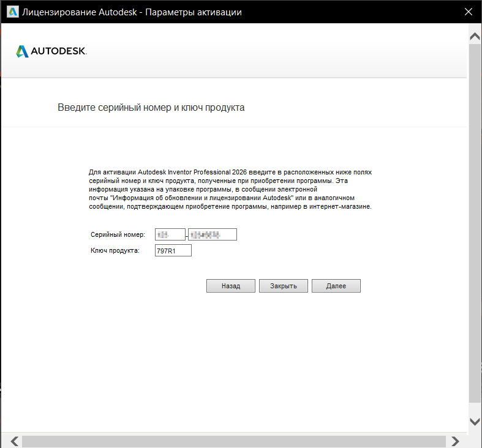Image resolution: width=482 pixels, height=448 pixels.
Task: Click the first serial number field
Action: pos(170,234)
